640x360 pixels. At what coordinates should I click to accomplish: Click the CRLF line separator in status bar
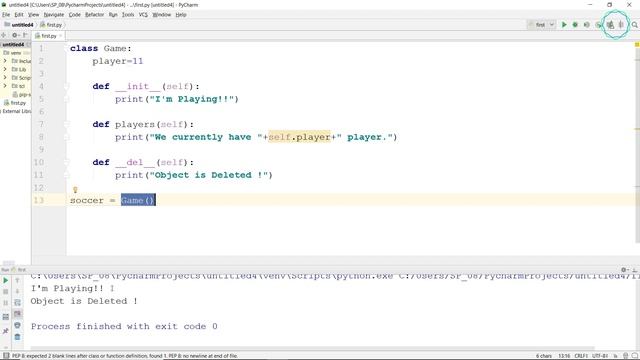click(x=581, y=356)
